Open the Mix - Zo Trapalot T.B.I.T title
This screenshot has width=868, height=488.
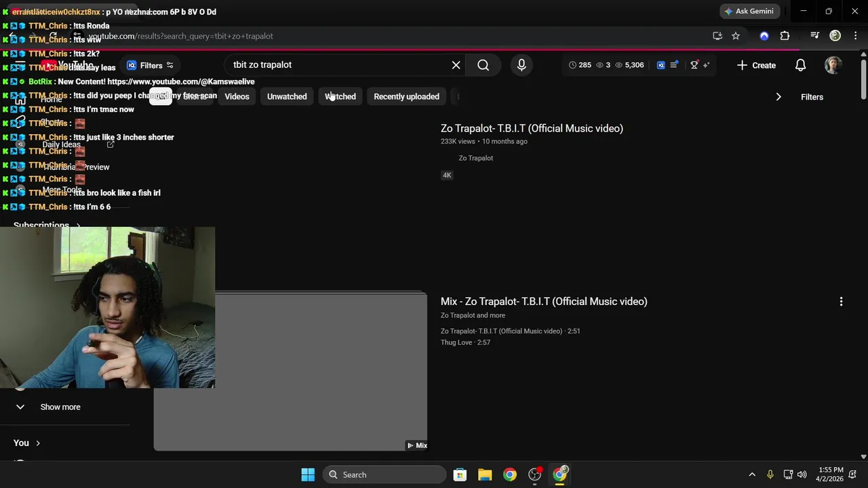tap(544, 302)
